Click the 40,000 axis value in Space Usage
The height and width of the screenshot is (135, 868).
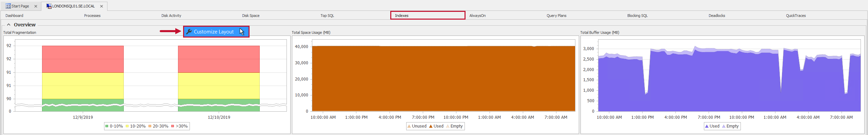click(301, 47)
